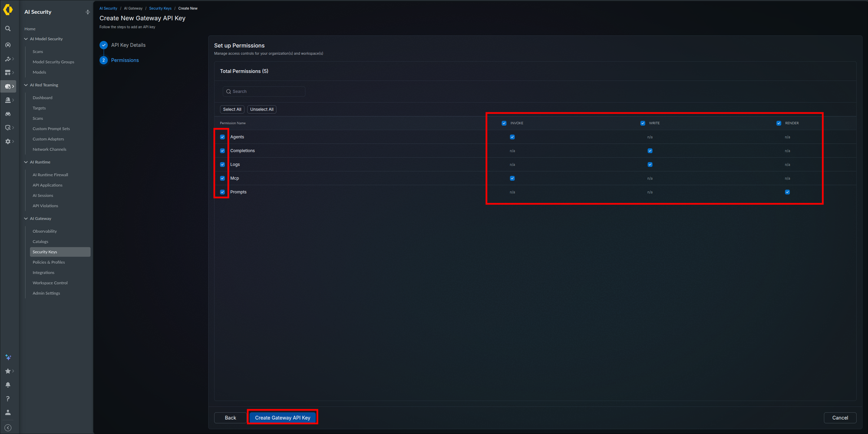Screen dimensions: 868x434
Task: Click the AI Gateway breadcrumb
Action: 133,8
